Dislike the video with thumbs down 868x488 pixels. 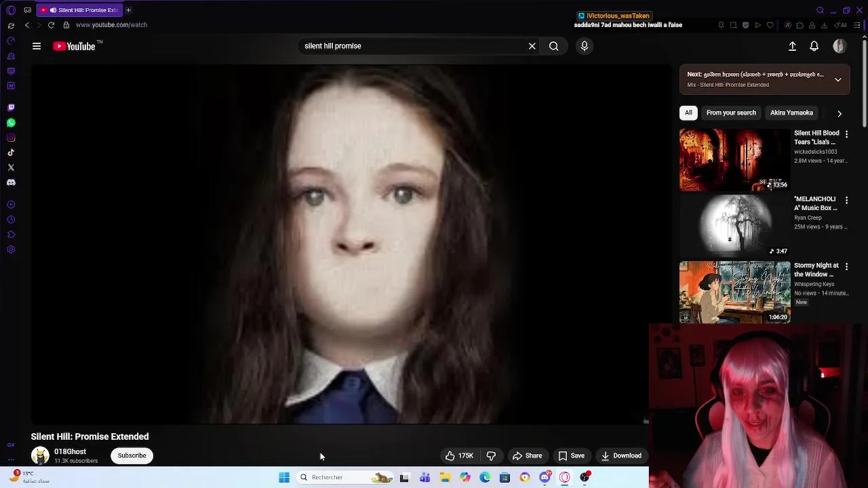point(491,455)
